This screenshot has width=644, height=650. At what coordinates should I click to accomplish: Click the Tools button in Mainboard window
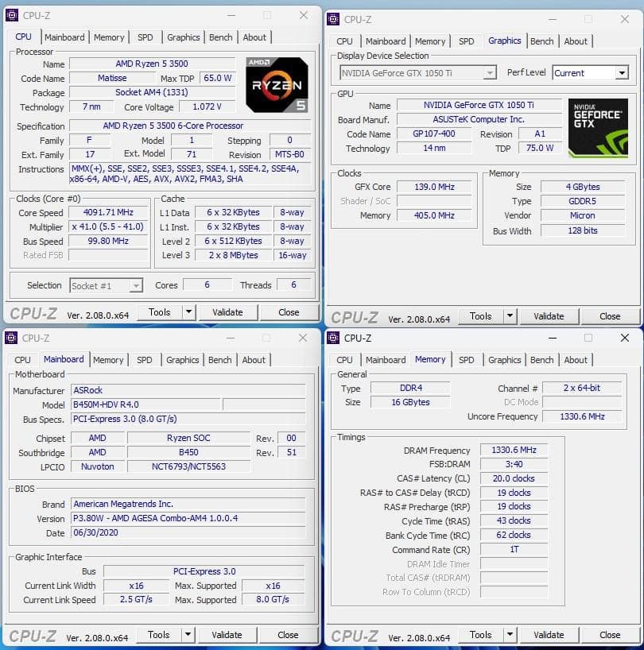tap(159, 634)
